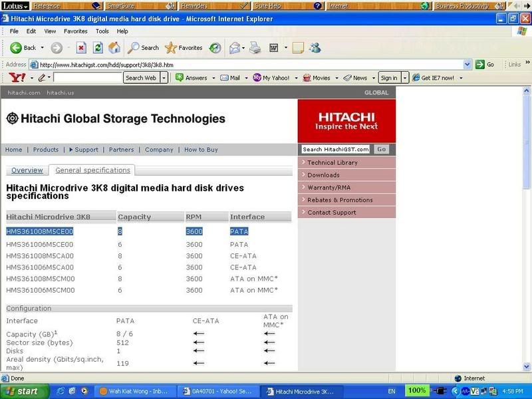Click the Favorites star button
The image size is (532, 399).
pos(184,48)
